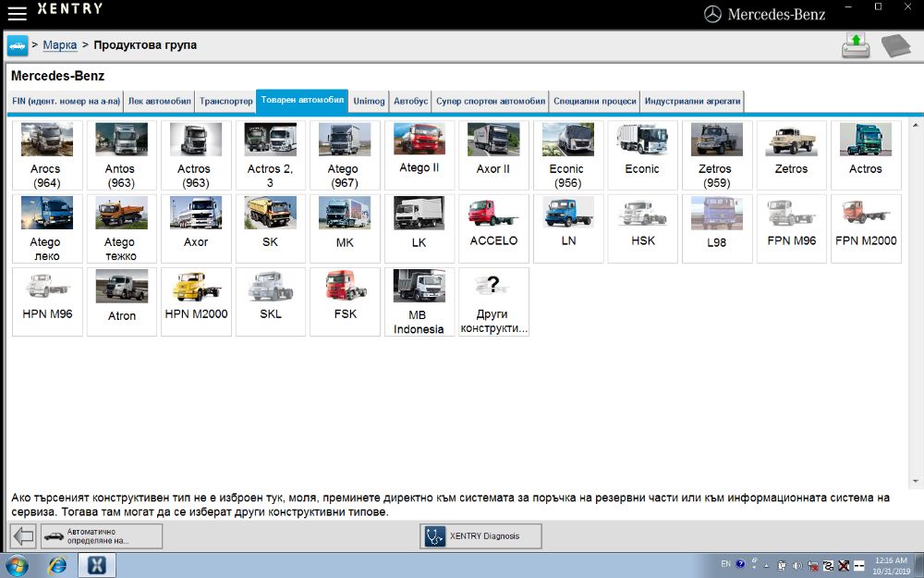
Task: Select the MK truck model
Action: pos(345,228)
